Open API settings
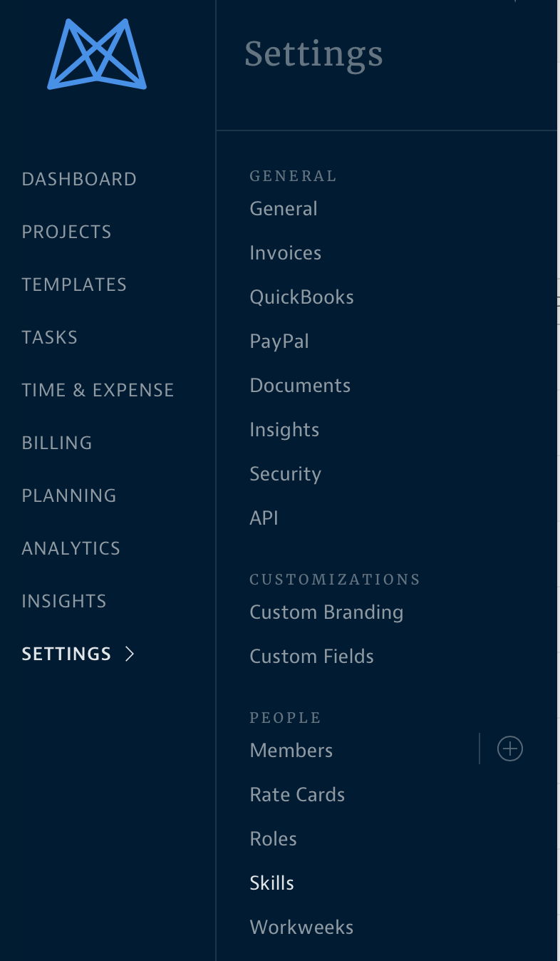This screenshot has height=961, width=560. pyautogui.click(x=264, y=518)
